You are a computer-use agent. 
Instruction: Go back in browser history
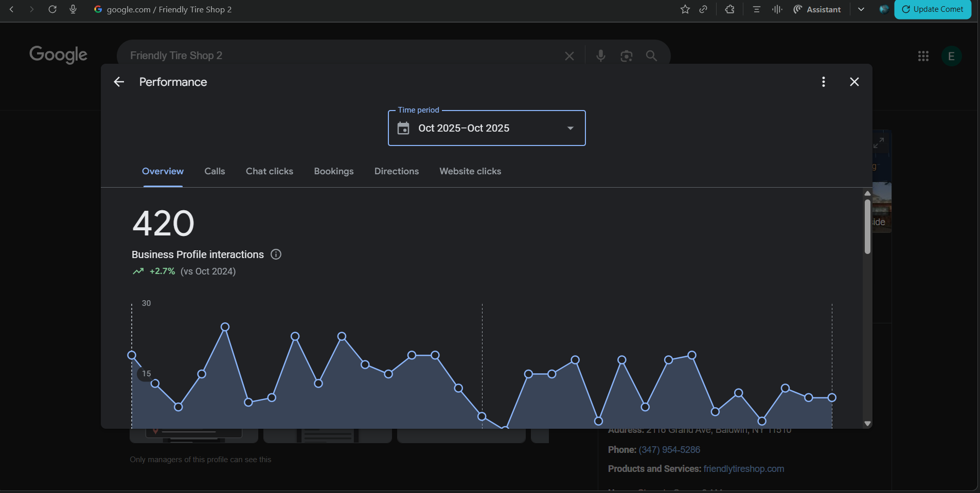[11, 9]
